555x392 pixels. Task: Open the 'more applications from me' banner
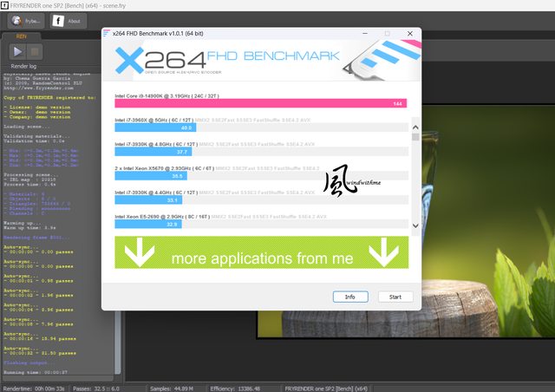click(x=261, y=258)
